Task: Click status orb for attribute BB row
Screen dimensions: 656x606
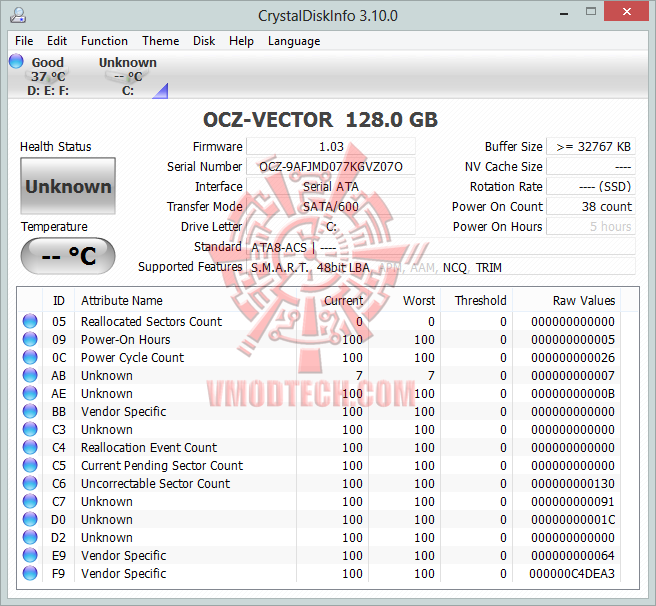Action: click(30, 411)
